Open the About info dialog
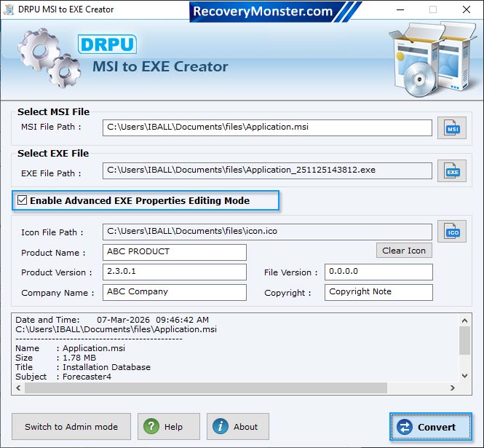This screenshot has height=448, width=484. pyautogui.click(x=237, y=427)
